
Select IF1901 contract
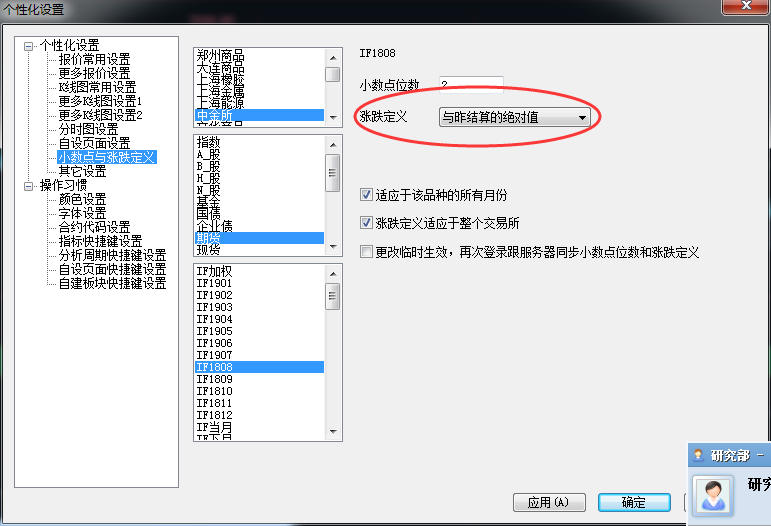(x=259, y=283)
